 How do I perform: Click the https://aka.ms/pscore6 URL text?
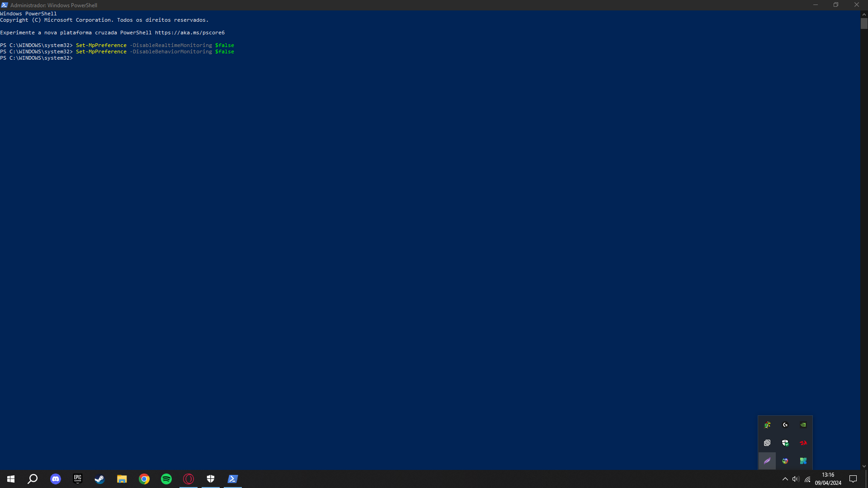tap(190, 33)
